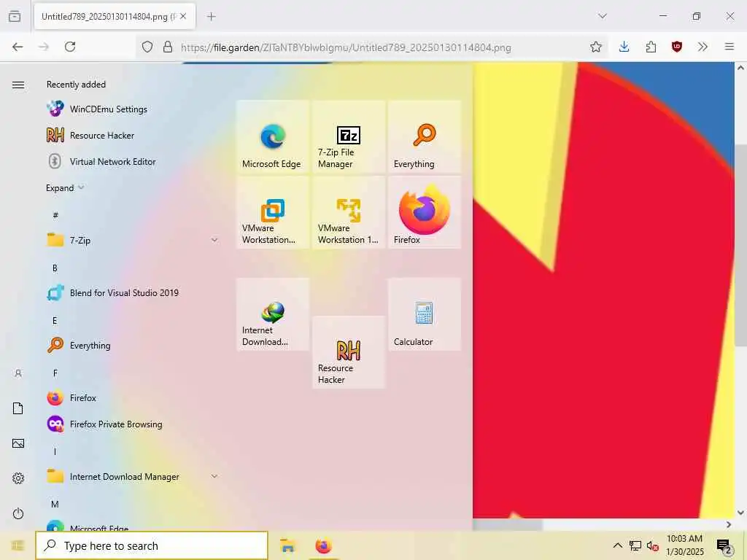
Task: Click the network icon in system tray
Action: pos(635,545)
